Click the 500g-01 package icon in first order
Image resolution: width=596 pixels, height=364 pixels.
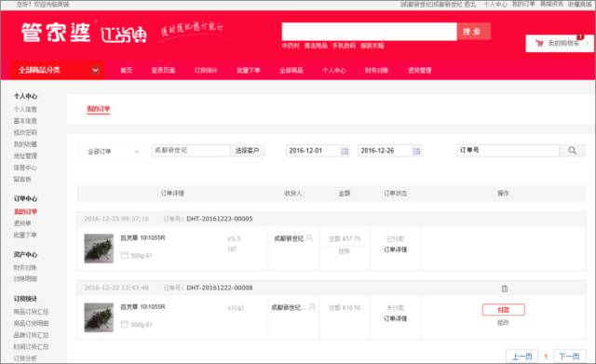click(x=124, y=255)
